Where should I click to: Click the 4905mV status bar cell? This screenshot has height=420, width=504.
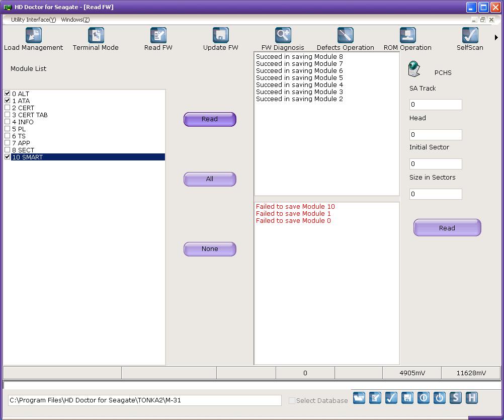[x=412, y=373]
